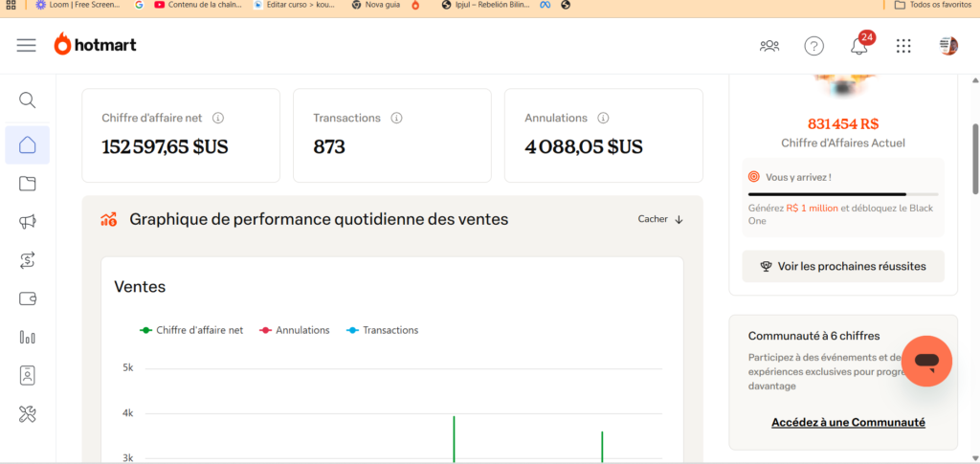Screen dimensions: 980x464
Task: Open the wallet icon in sidebar
Action: (x=28, y=298)
